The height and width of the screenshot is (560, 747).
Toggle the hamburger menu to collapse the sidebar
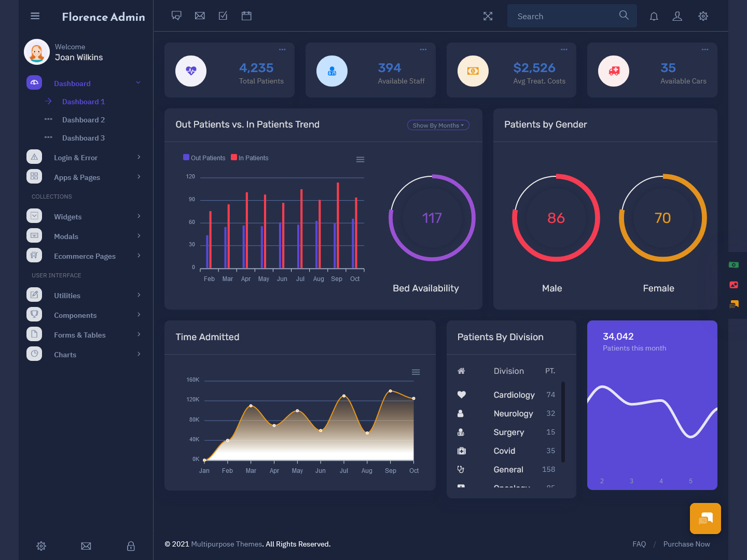(x=35, y=16)
